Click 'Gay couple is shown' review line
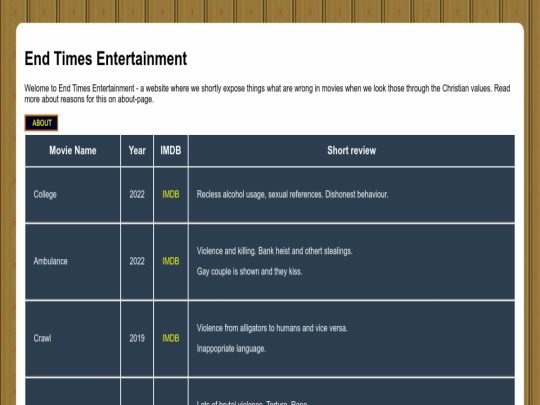 click(249, 272)
